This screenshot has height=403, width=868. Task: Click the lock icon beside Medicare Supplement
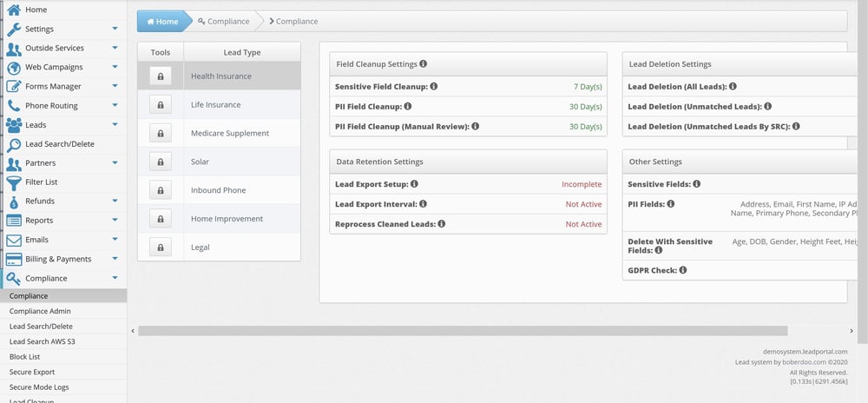161,134
